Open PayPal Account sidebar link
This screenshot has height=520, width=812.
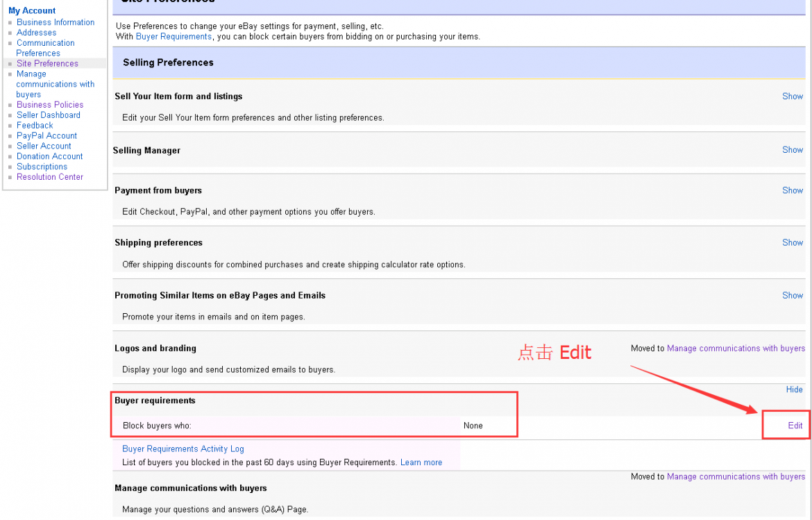click(x=46, y=136)
